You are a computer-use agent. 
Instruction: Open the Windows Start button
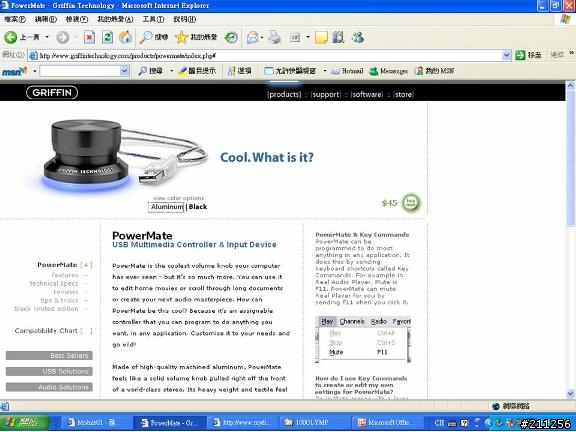(x=25, y=422)
